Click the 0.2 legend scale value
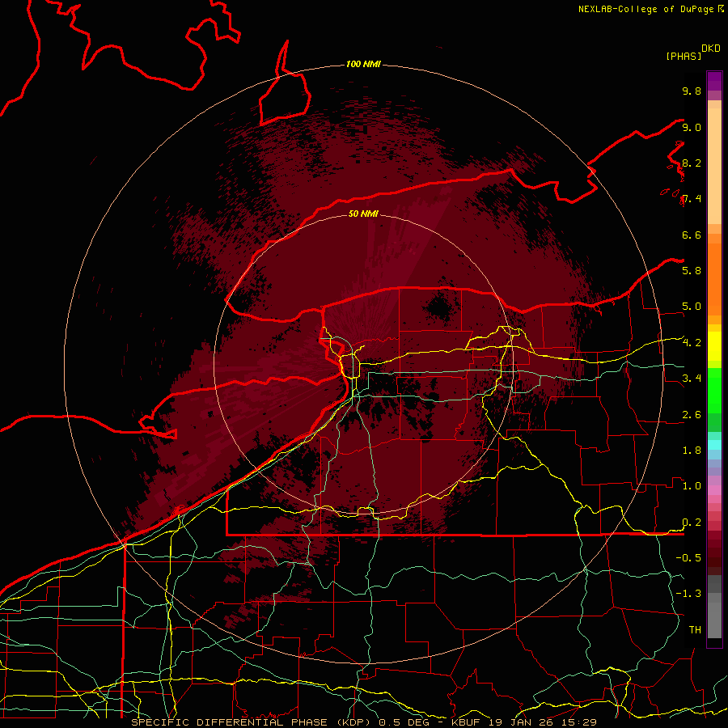Screen dimensions: 728x728 [692, 523]
